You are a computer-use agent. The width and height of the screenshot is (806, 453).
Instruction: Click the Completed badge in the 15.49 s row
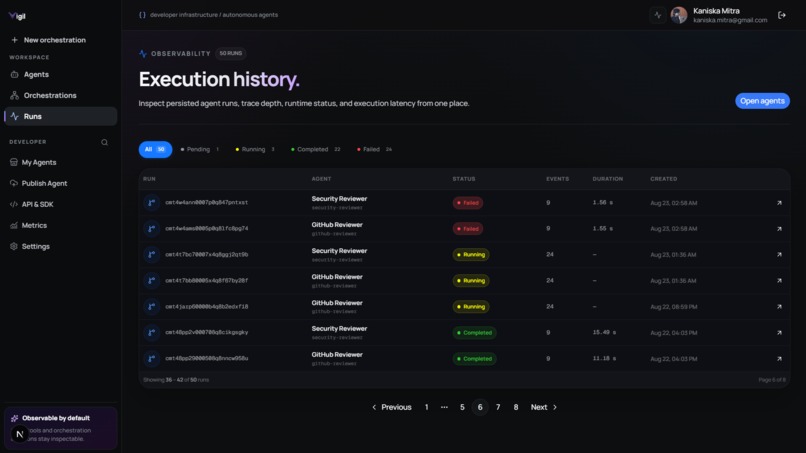tap(474, 333)
